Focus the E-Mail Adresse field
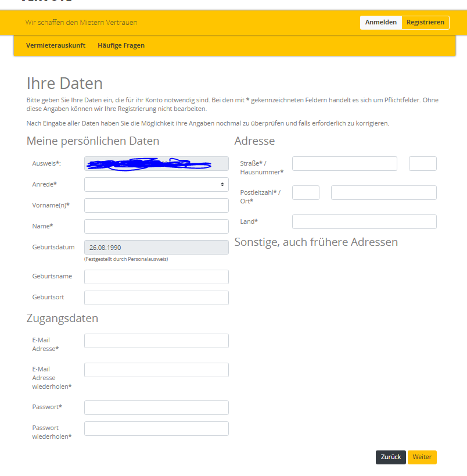Image resolution: width=467 pixels, height=476 pixels. (156, 341)
